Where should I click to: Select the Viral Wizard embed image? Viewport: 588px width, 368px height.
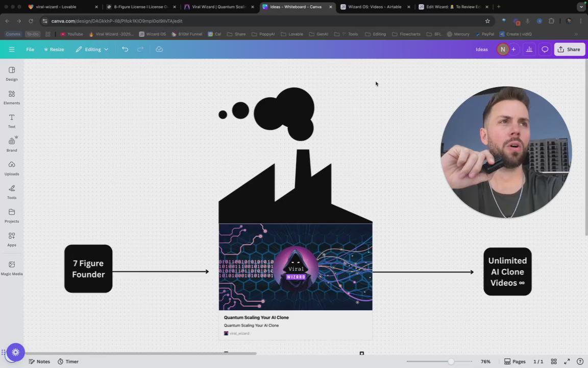click(296, 267)
